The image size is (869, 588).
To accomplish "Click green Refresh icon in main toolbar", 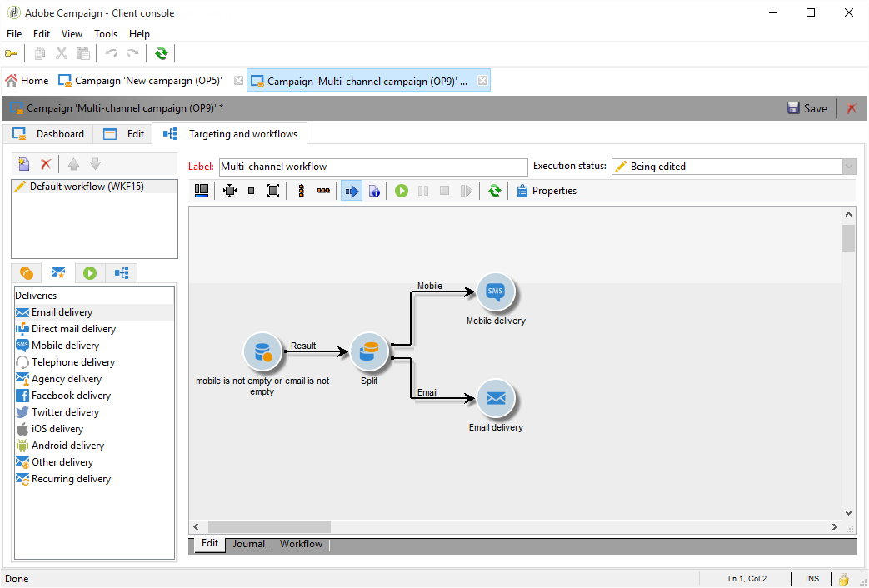I will coord(162,54).
